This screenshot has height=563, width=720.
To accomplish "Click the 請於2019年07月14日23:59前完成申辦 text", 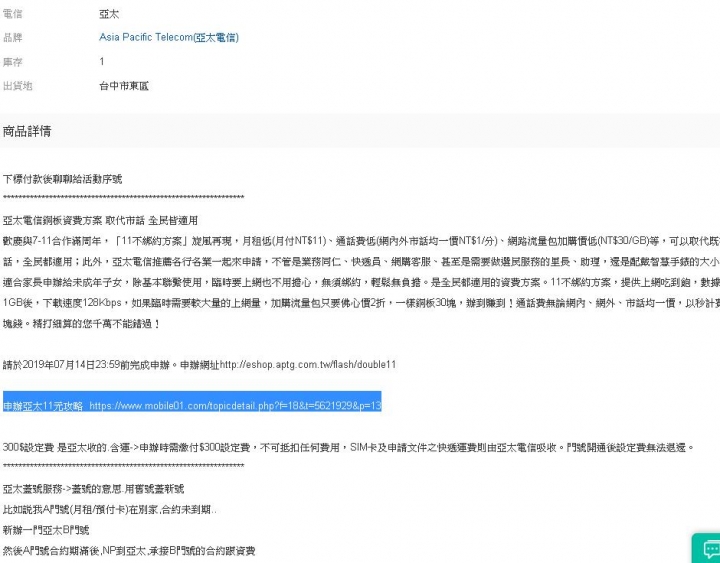I will (x=86, y=365).
